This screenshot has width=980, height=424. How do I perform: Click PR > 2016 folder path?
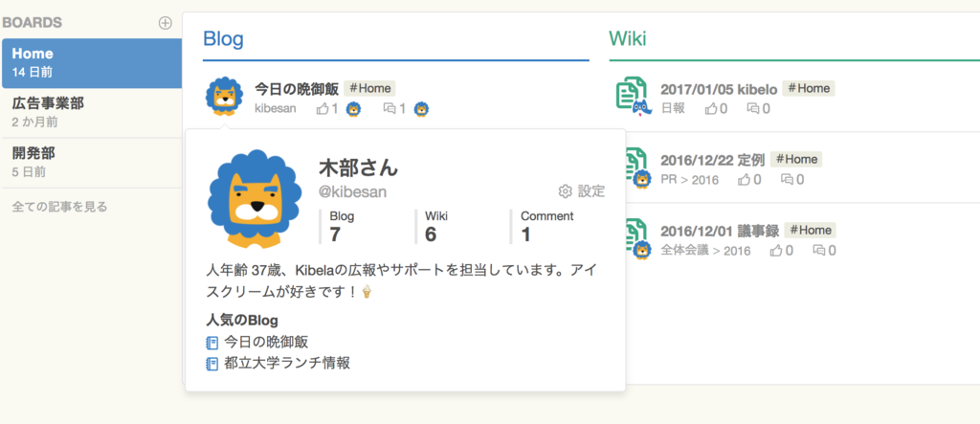point(689,180)
